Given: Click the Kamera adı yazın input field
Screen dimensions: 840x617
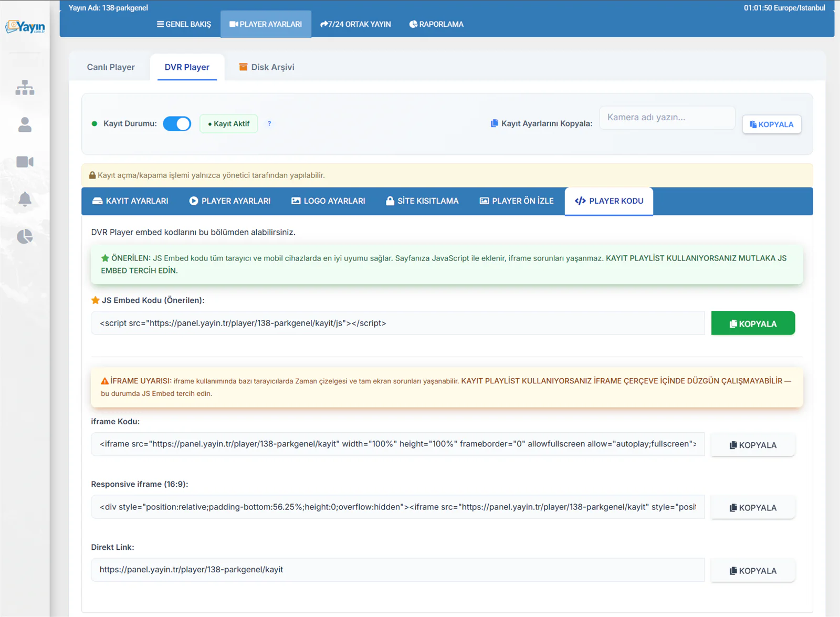Looking at the screenshot, I should point(667,118).
